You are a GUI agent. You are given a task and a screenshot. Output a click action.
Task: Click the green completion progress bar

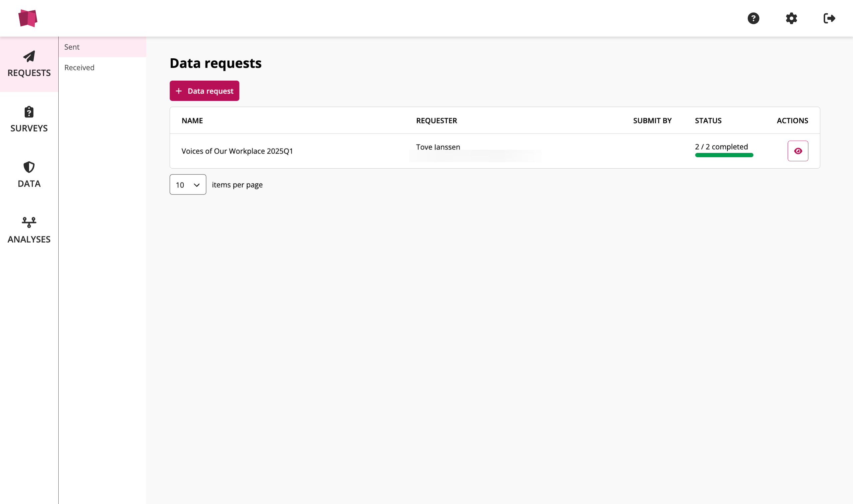(x=724, y=155)
